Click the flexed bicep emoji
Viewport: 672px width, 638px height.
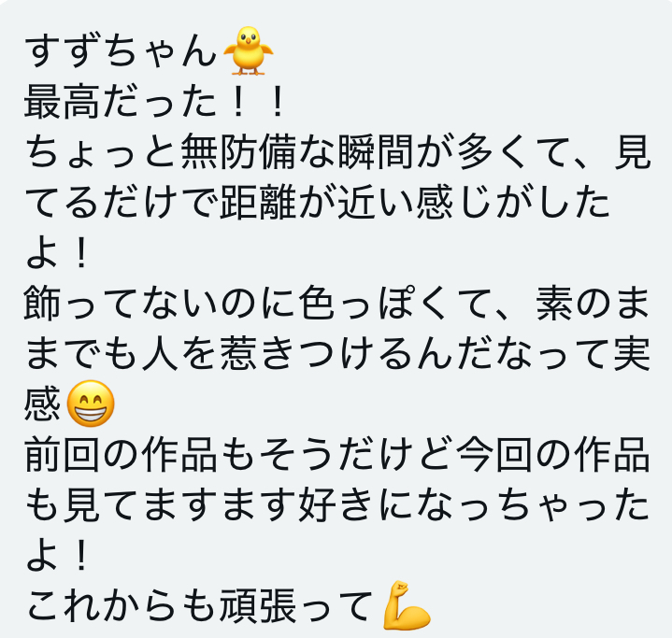(406, 605)
